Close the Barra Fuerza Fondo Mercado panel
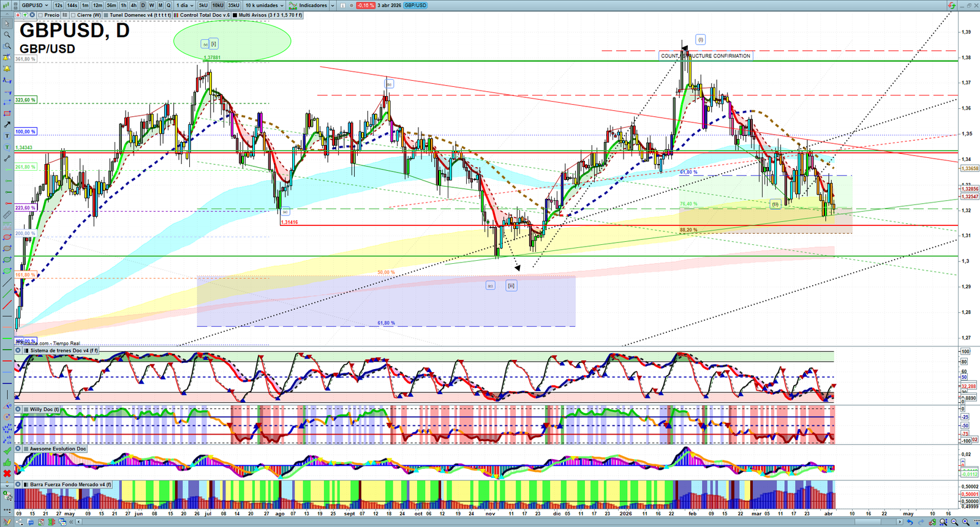 (18, 484)
